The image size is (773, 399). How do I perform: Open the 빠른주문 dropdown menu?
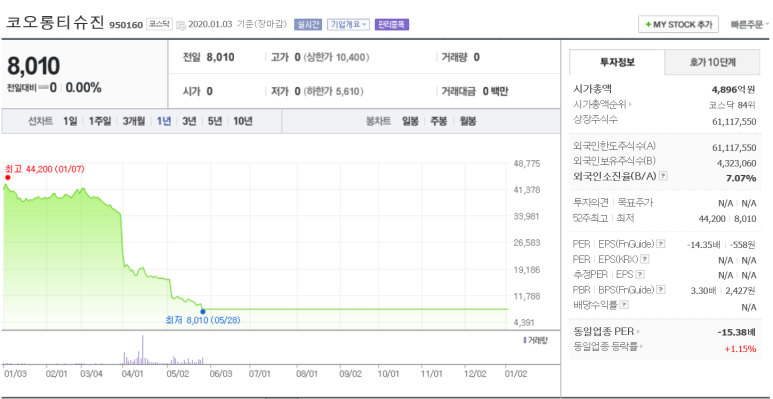click(749, 24)
